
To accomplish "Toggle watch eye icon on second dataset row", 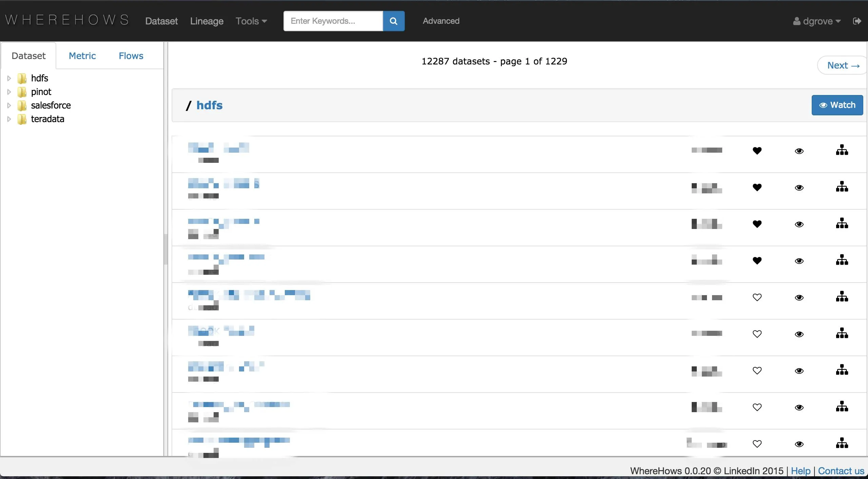I will click(799, 188).
